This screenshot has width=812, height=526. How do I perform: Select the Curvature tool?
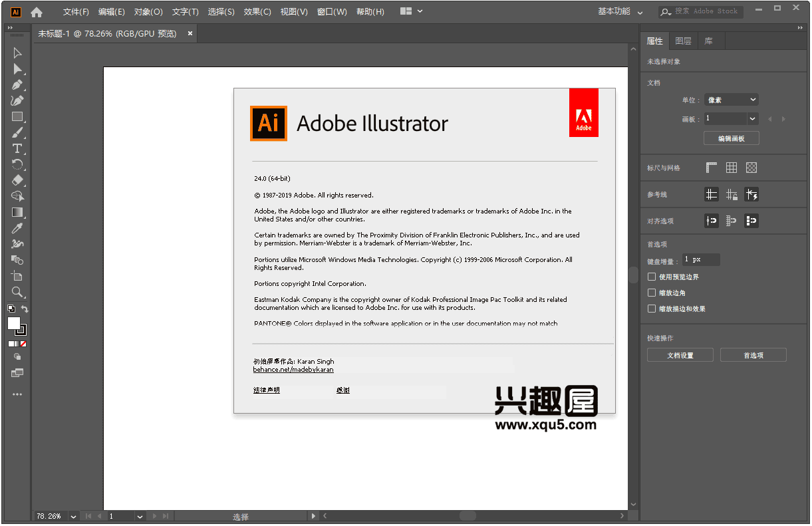[17, 101]
